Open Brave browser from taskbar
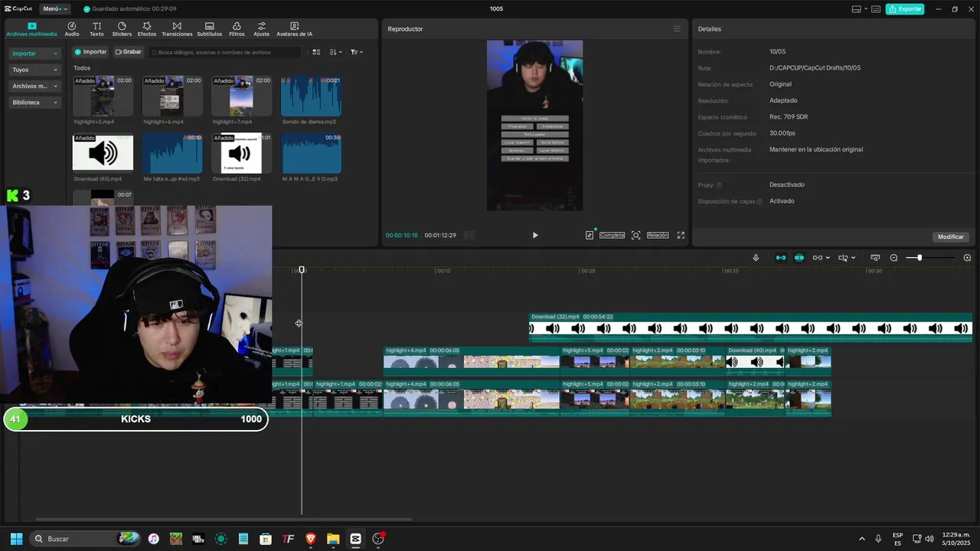 pos(310,539)
